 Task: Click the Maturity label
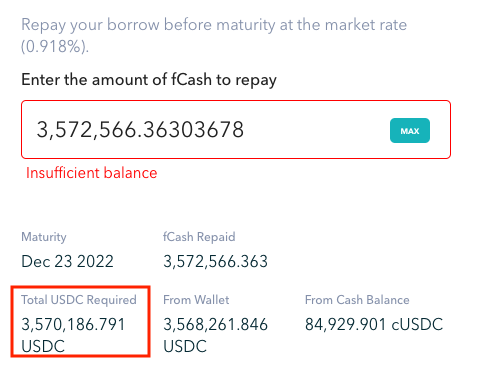pos(44,237)
